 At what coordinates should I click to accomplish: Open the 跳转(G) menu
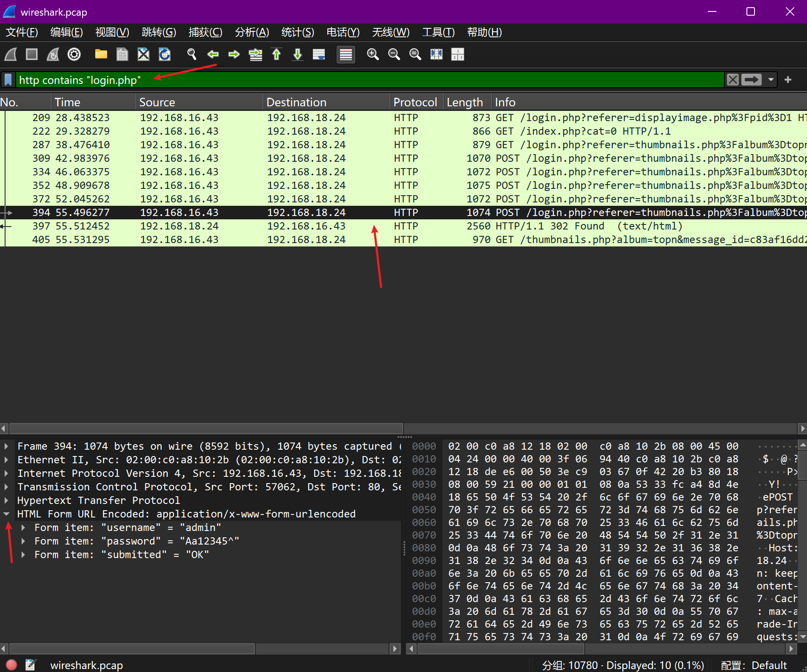pos(159,32)
